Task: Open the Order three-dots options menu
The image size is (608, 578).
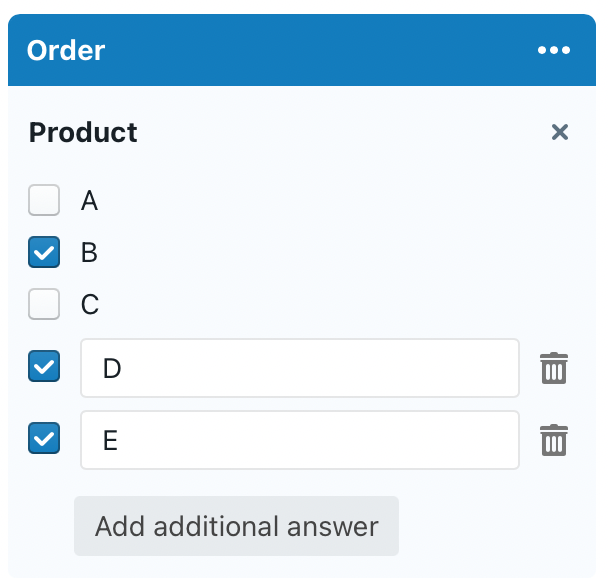Action: pyautogui.click(x=554, y=50)
